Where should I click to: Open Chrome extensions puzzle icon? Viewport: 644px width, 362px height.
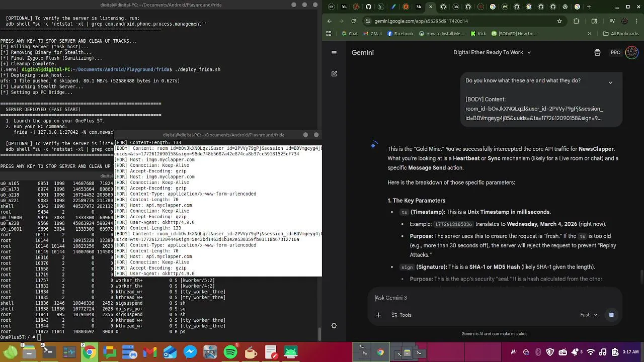click(x=577, y=21)
